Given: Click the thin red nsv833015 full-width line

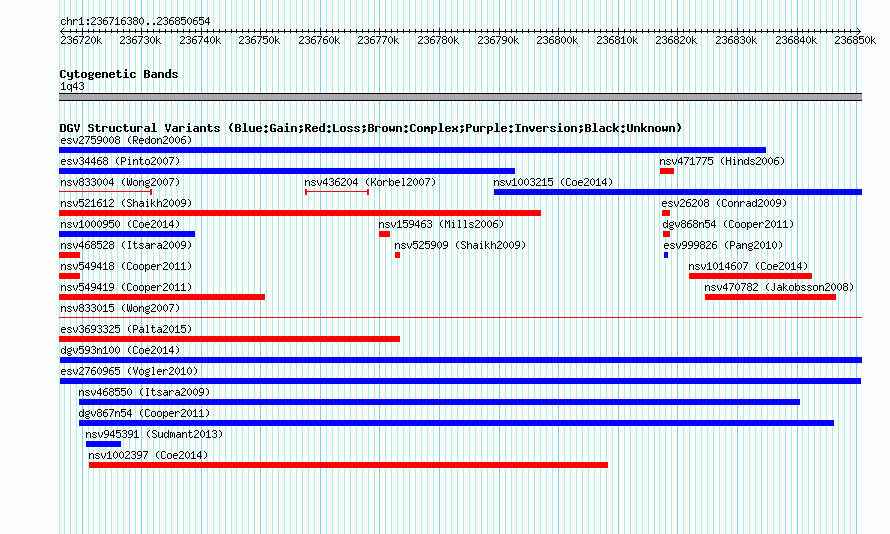Looking at the screenshot, I should (460, 318).
